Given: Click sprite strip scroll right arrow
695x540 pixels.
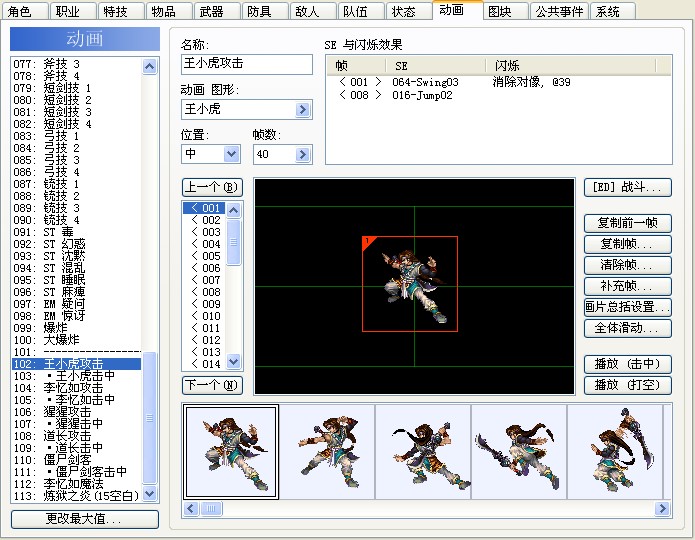Looking at the screenshot, I should (662, 509).
